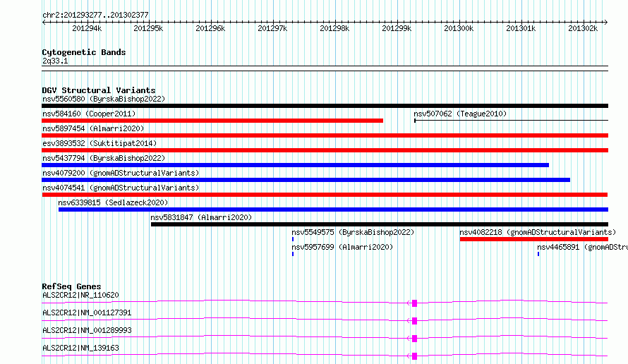
Task: Click the ALS2CR12|NR_110620 transcript label
Action: [80, 295]
